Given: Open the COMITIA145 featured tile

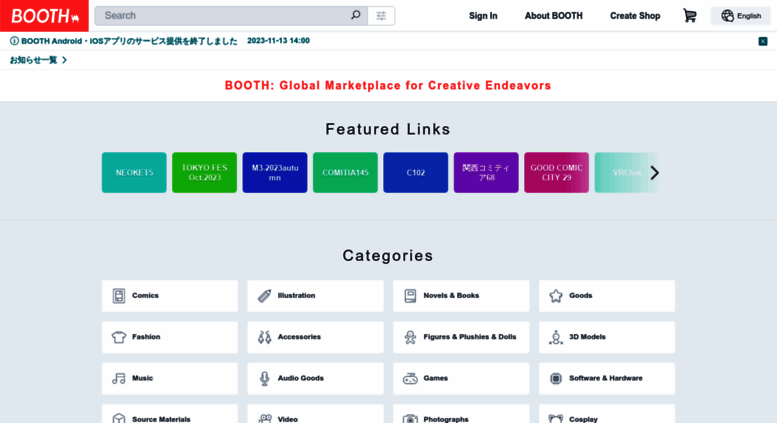Looking at the screenshot, I should tap(345, 173).
